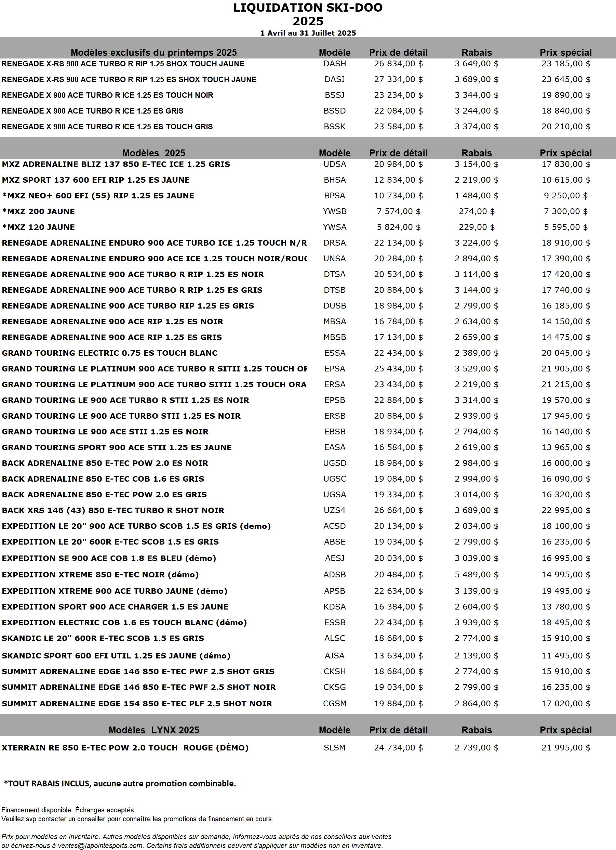Click the rebate 3 039,00 $

click(x=476, y=559)
